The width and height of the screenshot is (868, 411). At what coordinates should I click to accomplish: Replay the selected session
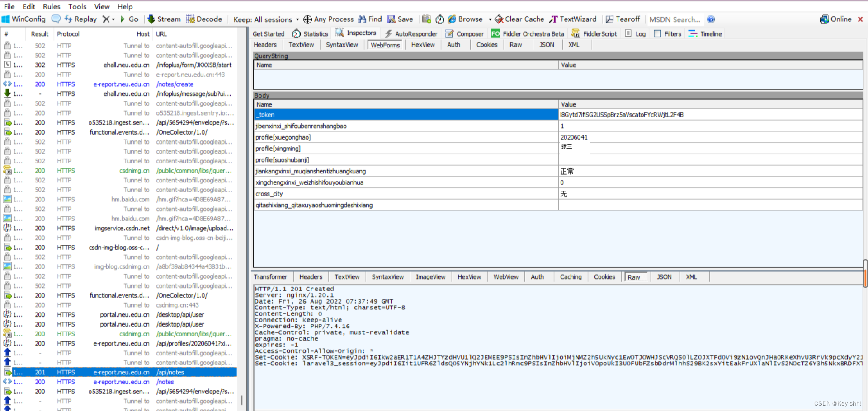81,19
